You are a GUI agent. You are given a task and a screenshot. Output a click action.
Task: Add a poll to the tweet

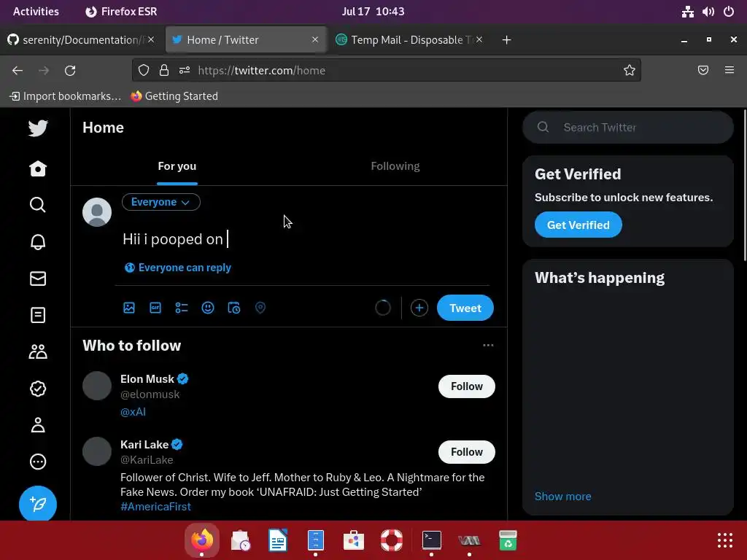point(182,308)
